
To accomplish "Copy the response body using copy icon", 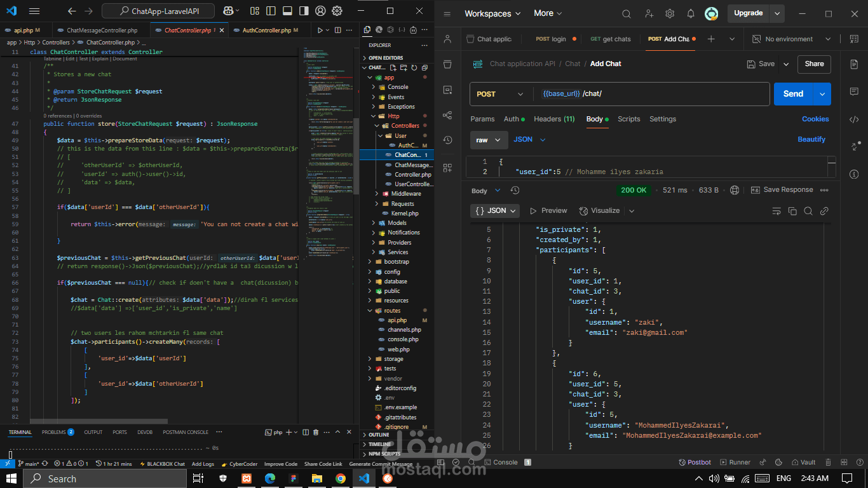I will [792, 211].
